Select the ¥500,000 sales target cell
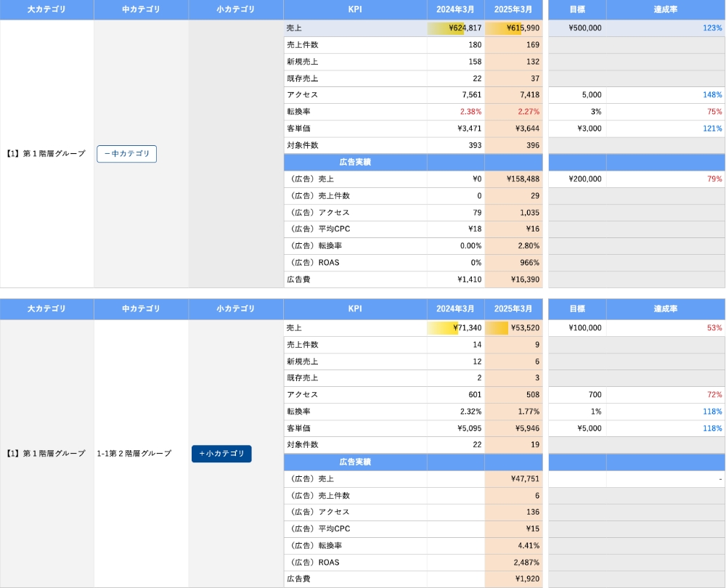Image resolution: width=726 pixels, height=588 pixels. [576, 28]
